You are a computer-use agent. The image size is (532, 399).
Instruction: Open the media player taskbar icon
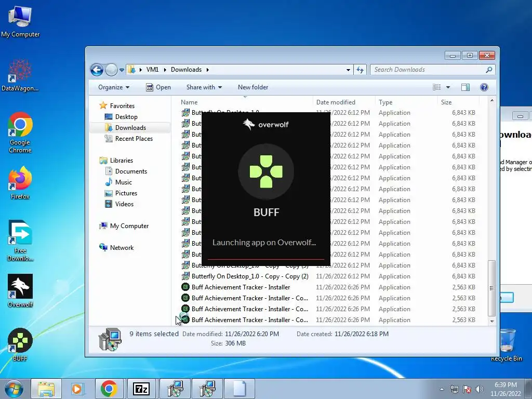tap(77, 389)
